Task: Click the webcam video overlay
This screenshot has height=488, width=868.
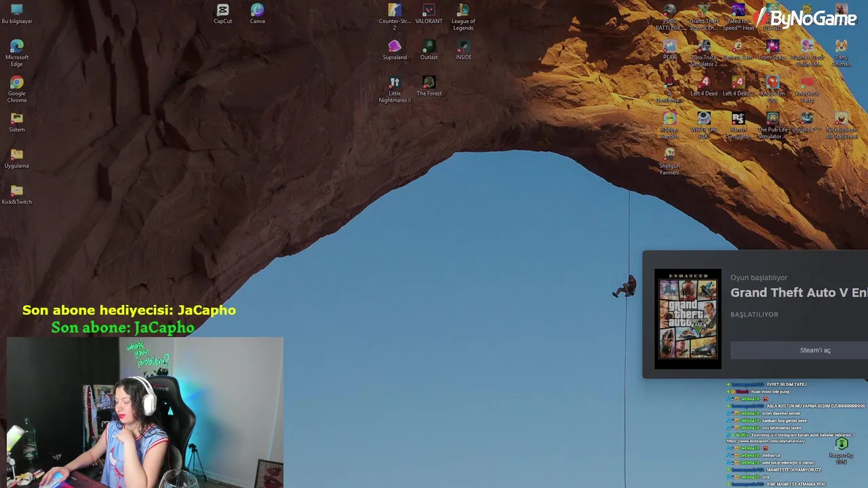Action: click(x=145, y=413)
